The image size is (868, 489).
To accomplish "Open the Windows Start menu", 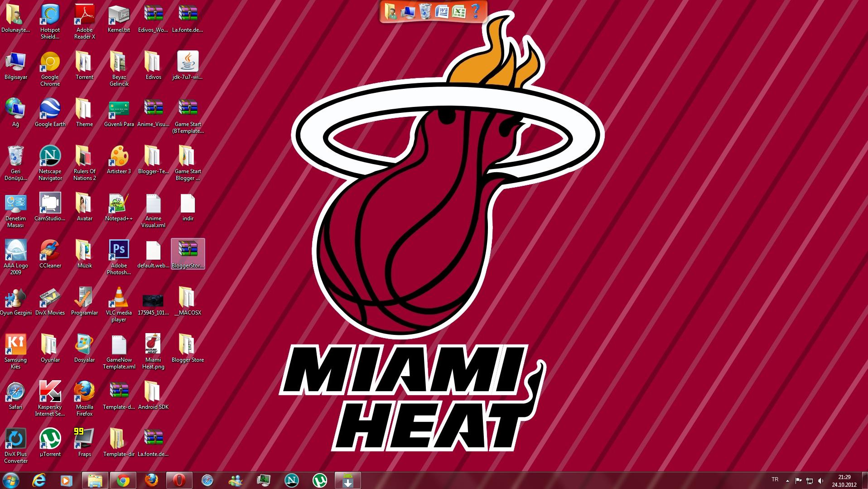I will coord(11,480).
